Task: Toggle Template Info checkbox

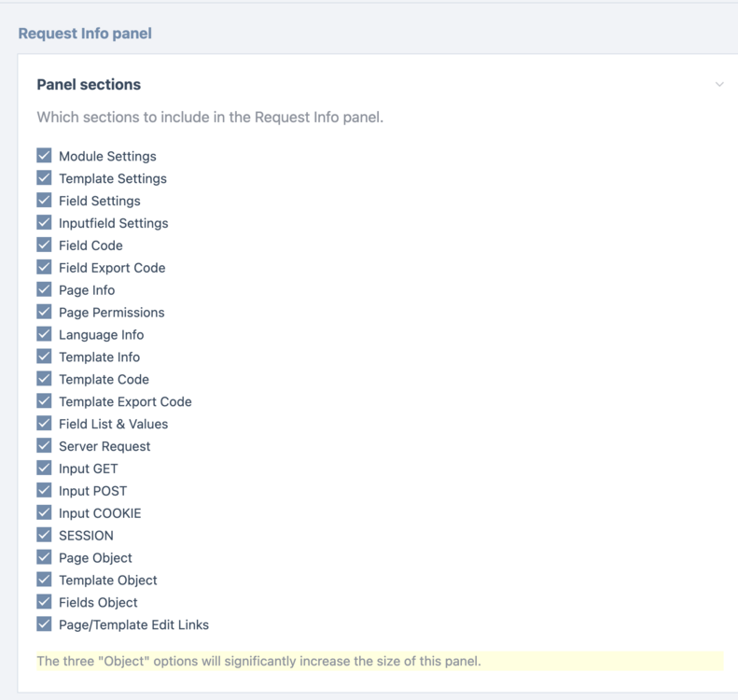Action: pyautogui.click(x=44, y=357)
